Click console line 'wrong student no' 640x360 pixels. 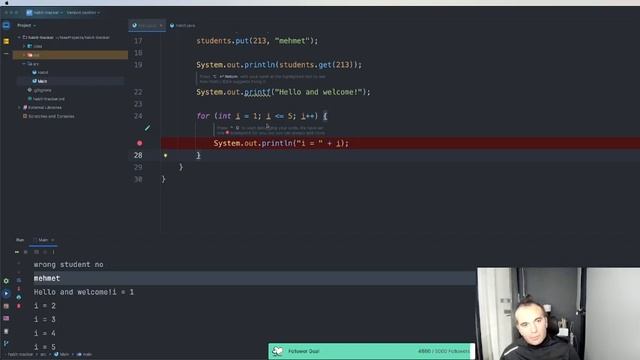pos(69,264)
